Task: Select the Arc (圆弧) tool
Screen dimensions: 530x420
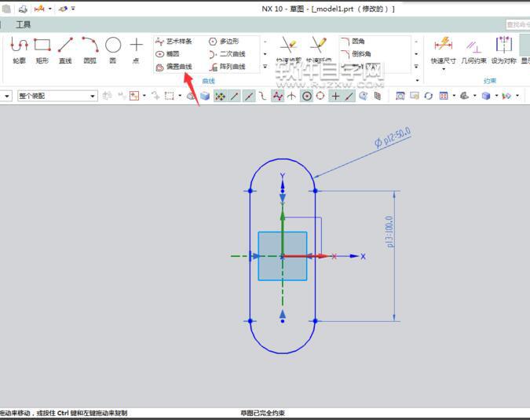Action: coord(90,50)
